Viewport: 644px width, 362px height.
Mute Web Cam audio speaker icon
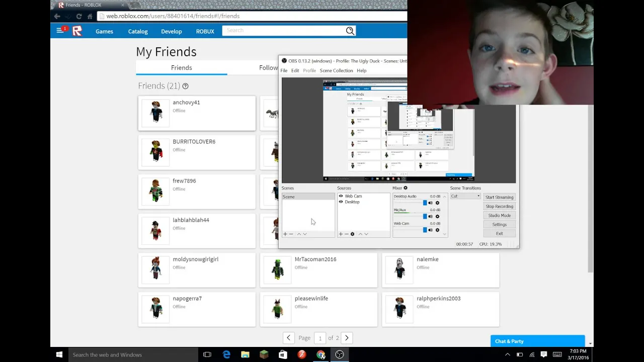430,230
